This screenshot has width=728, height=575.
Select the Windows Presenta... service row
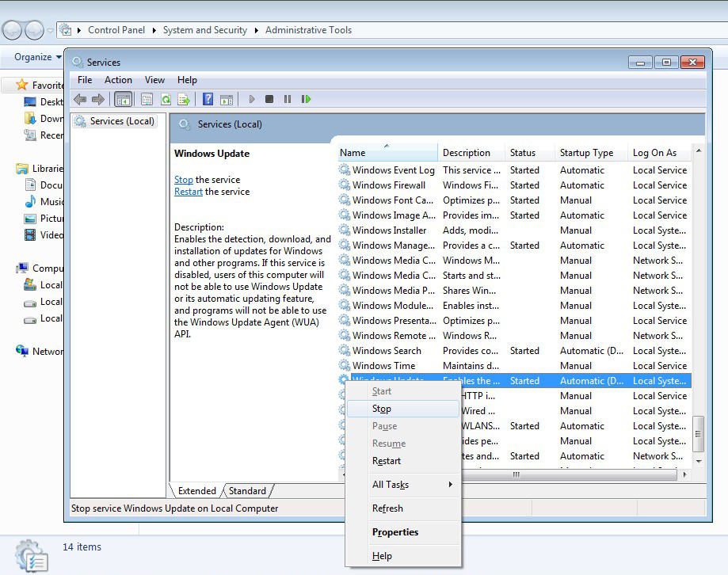coord(514,320)
